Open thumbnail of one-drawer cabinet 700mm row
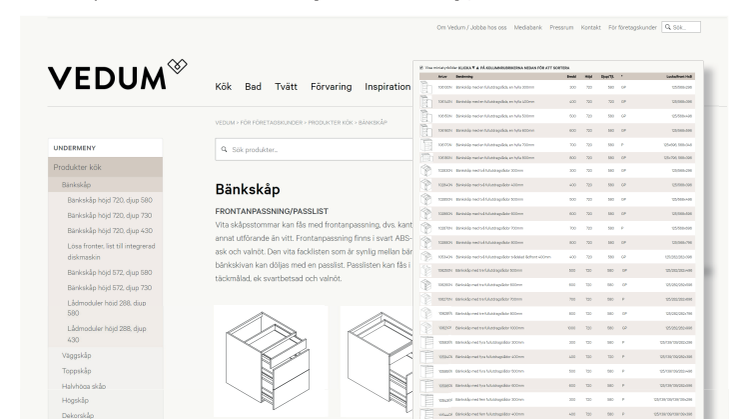The height and width of the screenshot is (419, 746). 426,145
